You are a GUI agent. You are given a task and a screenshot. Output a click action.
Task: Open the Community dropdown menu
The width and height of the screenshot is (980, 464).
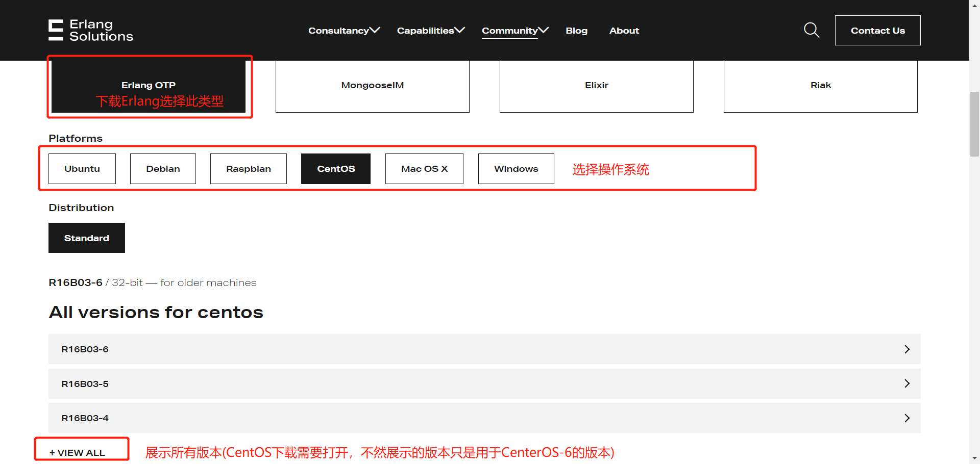tap(514, 31)
